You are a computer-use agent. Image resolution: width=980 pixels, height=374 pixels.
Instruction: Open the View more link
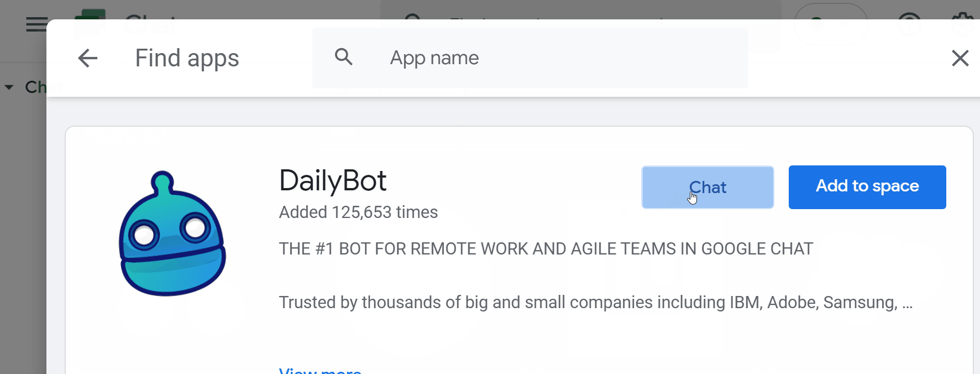pos(320,370)
